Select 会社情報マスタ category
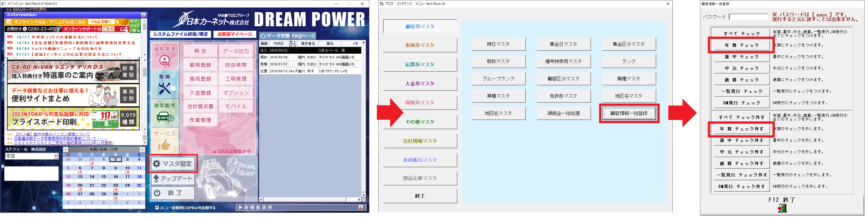 [x=420, y=141]
